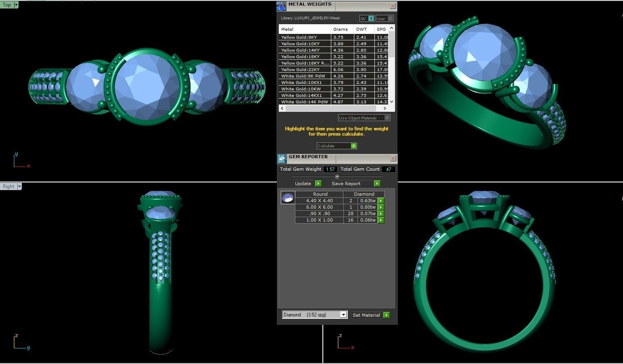
Task: Click the .90 X .90 gem size cell
Action: (319, 213)
